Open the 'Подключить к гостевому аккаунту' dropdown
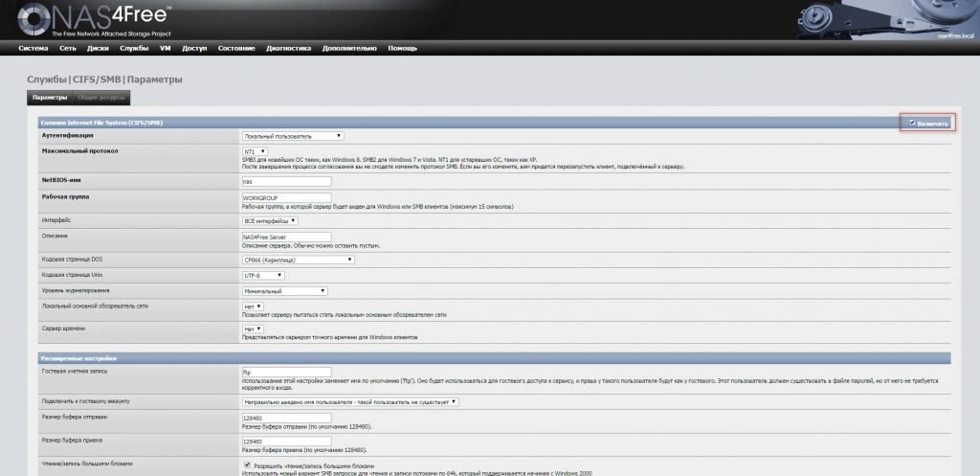This screenshot has width=980, height=476. 350,401
